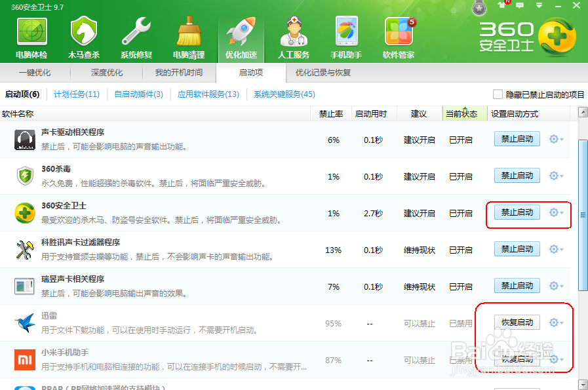Open 电脑清理 broom icon
This screenshot has height=390, width=588.
189,31
